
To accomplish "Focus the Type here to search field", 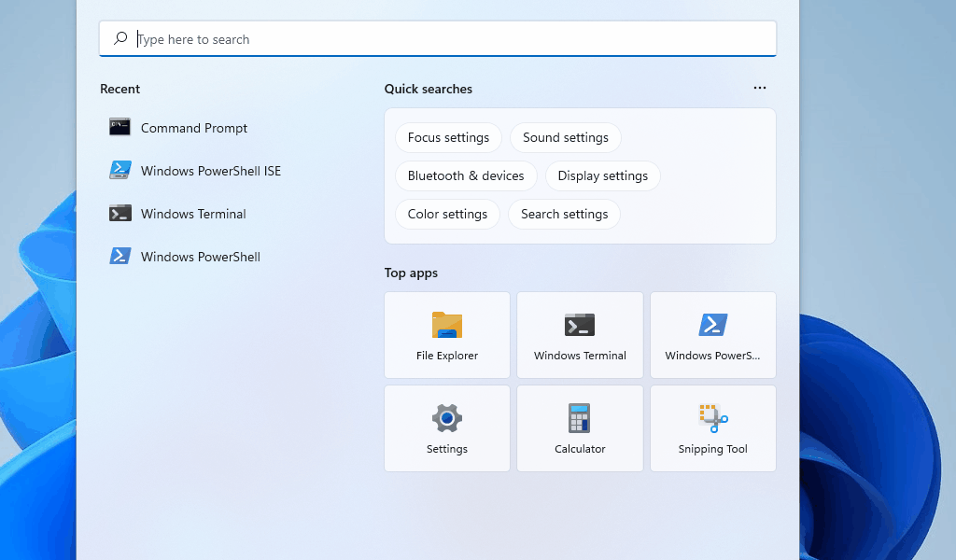I will [438, 39].
